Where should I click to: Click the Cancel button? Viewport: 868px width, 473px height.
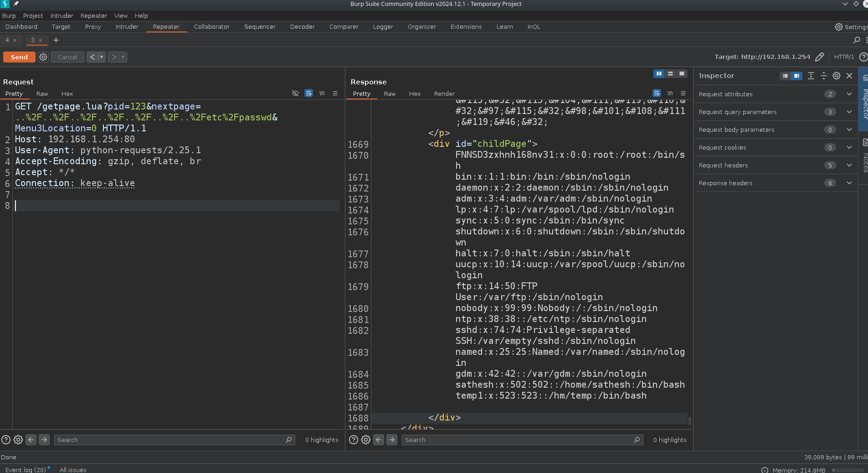click(x=67, y=57)
